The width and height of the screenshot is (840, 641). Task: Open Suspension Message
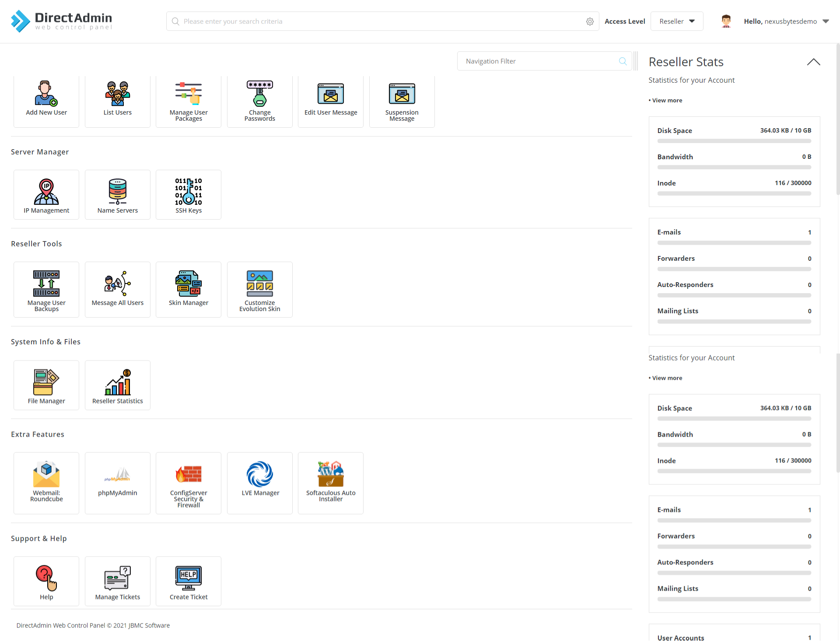402,101
